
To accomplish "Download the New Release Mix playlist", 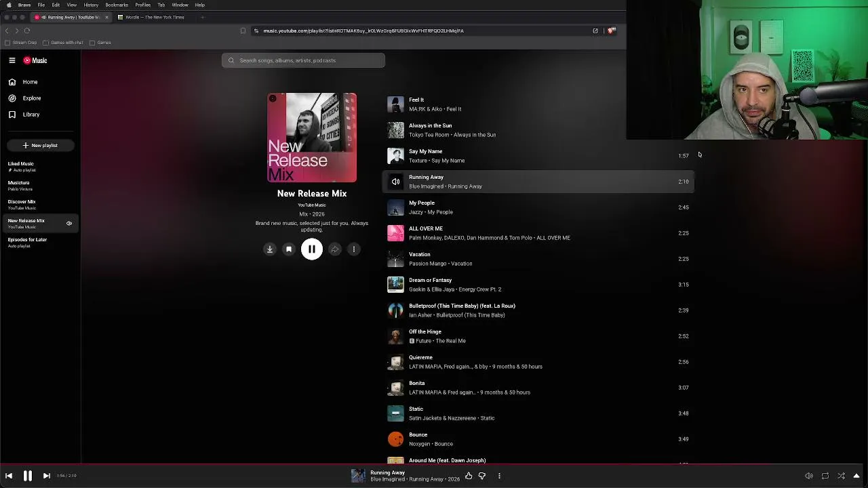I will click(x=270, y=249).
